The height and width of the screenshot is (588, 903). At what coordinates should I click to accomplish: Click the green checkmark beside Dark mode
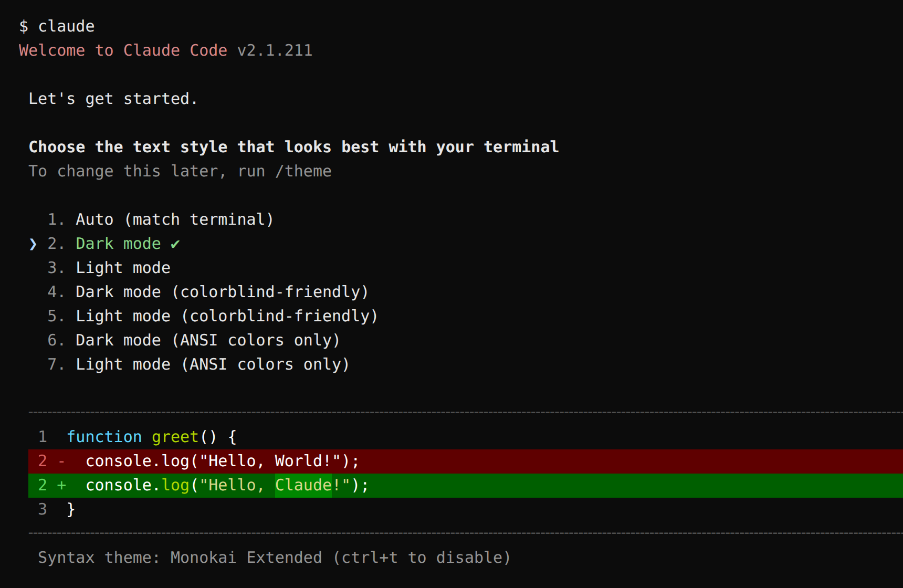[175, 244]
